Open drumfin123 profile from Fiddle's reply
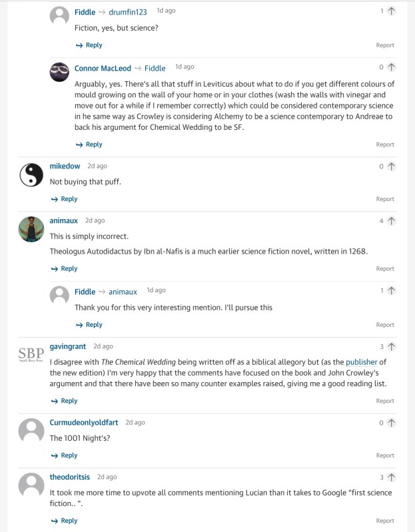Image resolution: width=415 pixels, height=532 pixels. (128, 12)
